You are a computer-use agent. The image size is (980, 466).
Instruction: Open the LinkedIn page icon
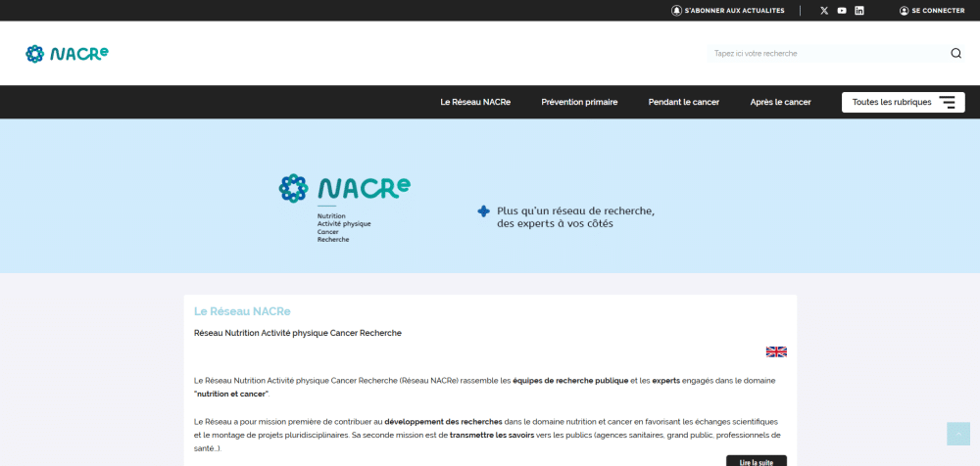tap(859, 11)
